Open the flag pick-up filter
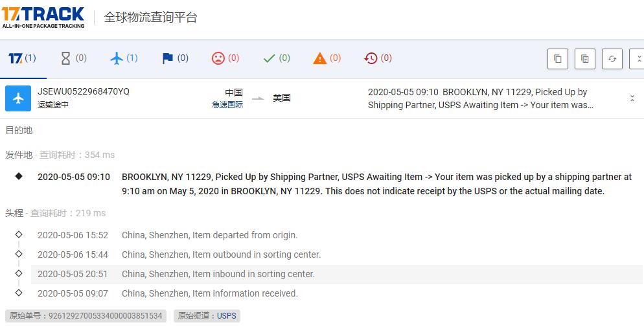 coord(175,58)
